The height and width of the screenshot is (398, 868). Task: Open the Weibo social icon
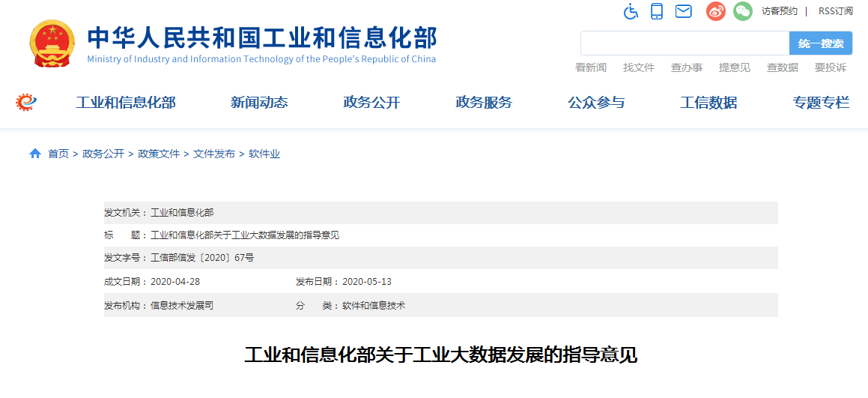(x=716, y=11)
